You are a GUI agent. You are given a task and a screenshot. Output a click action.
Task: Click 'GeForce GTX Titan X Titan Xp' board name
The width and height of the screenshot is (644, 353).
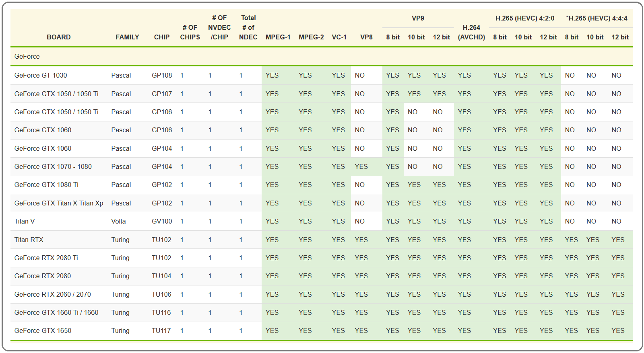pos(59,203)
